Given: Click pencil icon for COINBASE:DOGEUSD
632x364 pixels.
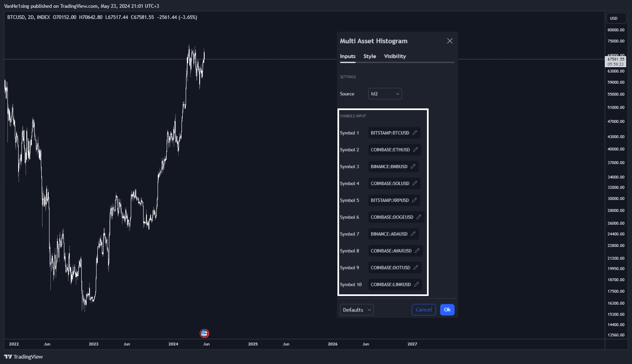Looking at the screenshot, I should [419, 217].
